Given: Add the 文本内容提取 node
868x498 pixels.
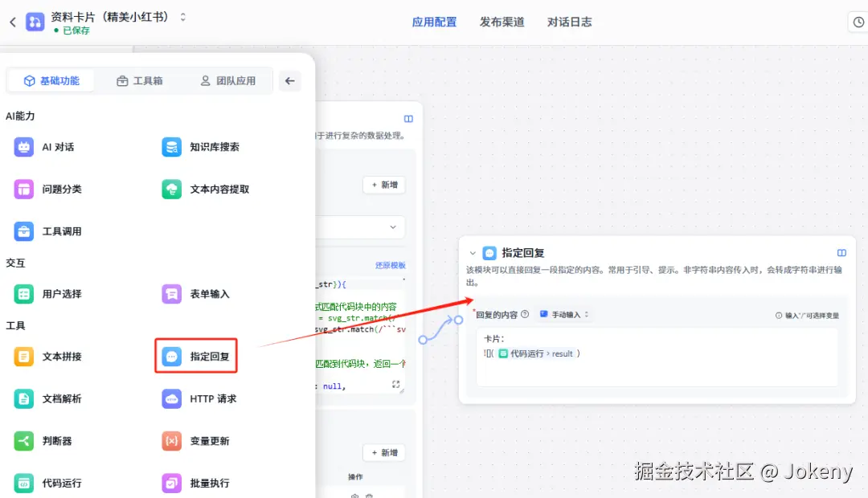Looking at the screenshot, I should click(206, 190).
